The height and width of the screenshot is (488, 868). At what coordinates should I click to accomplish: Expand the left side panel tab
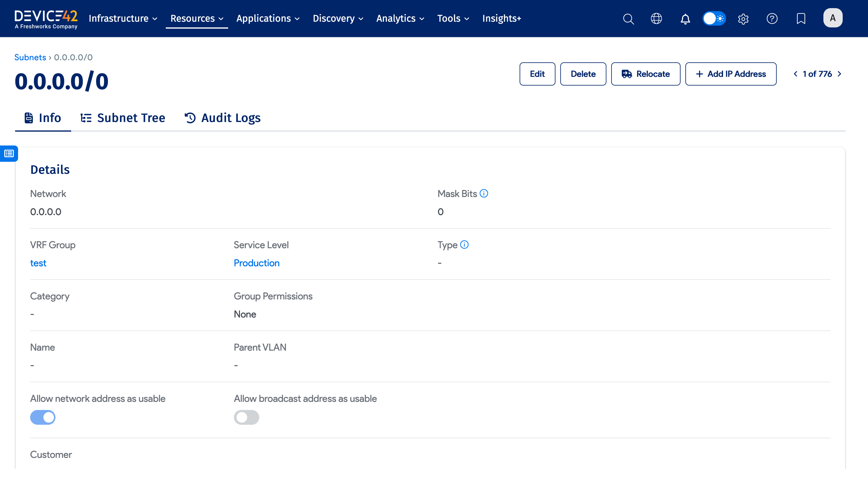[x=8, y=153]
